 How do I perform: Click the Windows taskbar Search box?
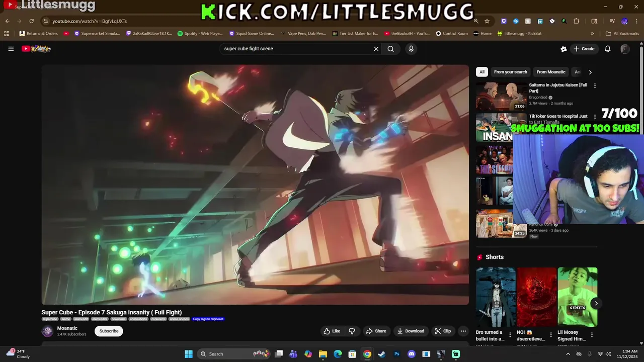coord(234,354)
